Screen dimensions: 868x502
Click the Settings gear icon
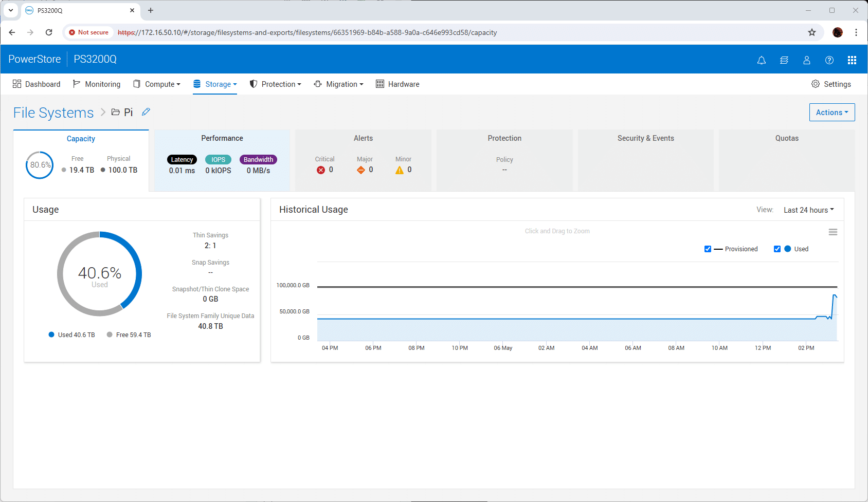click(x=816, y=84)
